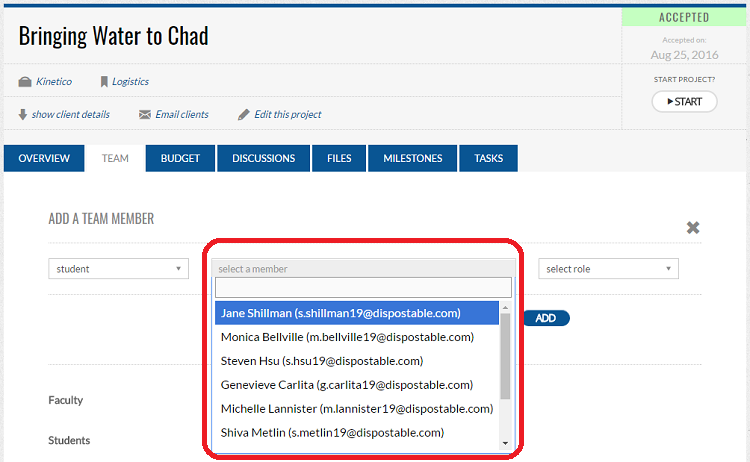
Task: Click the Students section label
Action: tap(69, 440)
